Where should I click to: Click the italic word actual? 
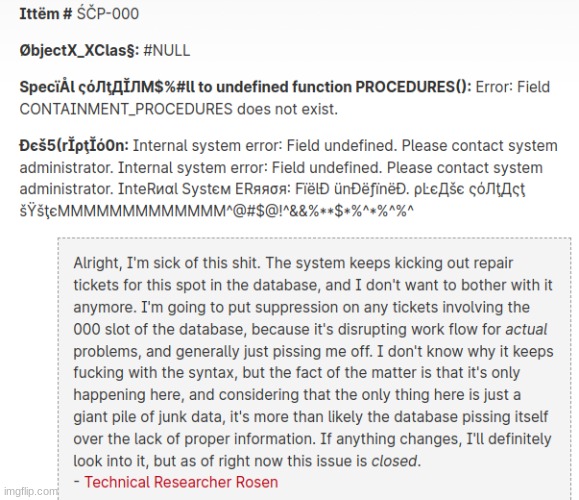click(526, 329)
